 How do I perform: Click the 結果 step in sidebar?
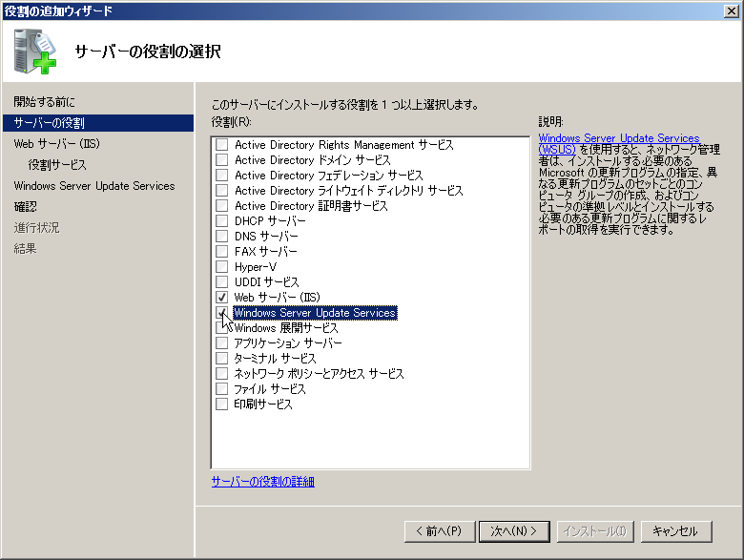25,248
